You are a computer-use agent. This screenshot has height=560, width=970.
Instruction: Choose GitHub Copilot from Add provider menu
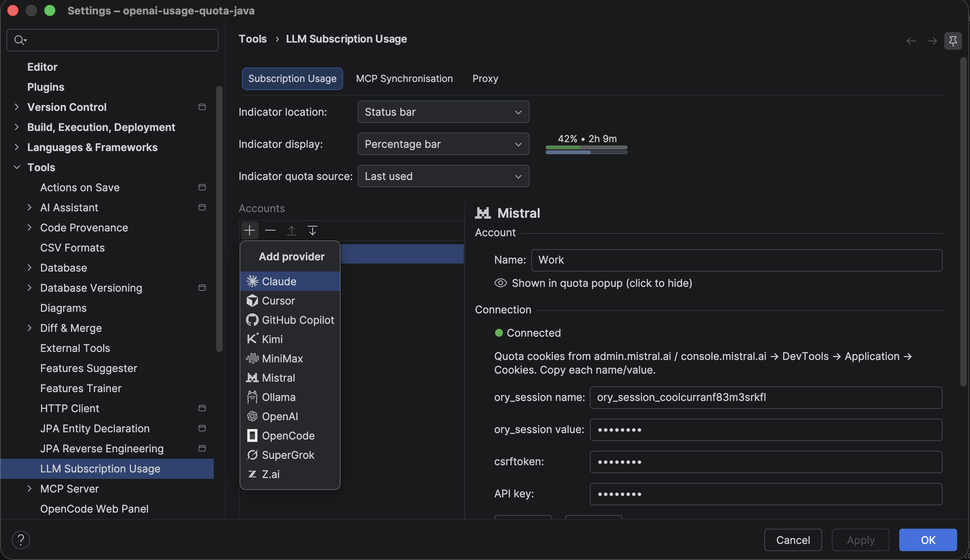[290, 320]
